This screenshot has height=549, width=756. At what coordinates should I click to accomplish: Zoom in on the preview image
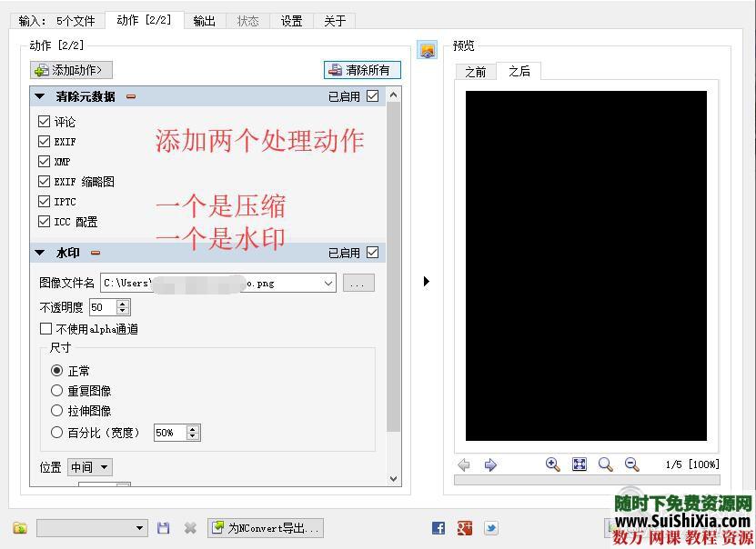pos(552,464)
